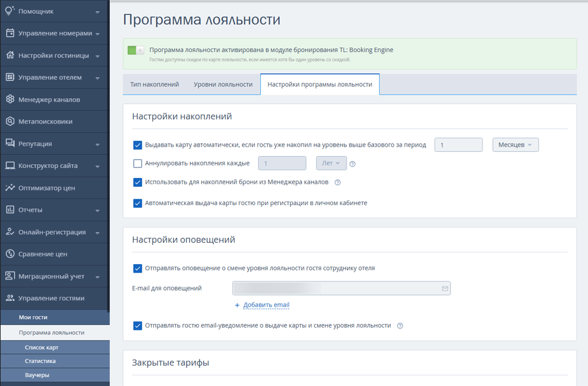The image size is (588, 386).
Task: Click the Программа лояльности page title
Action: (x=202, y=20)
